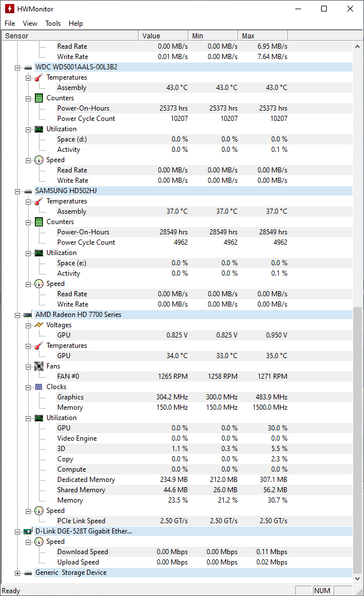
Task: Open the View menu
Action: pos(30,23)
